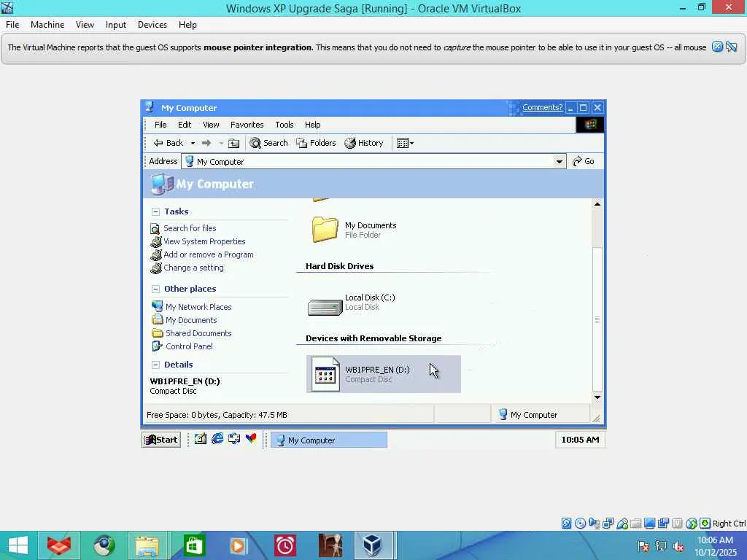The width and height of the screenshot is (747, 560).
Task: Open the host Windows Start button
Action: 18,545
